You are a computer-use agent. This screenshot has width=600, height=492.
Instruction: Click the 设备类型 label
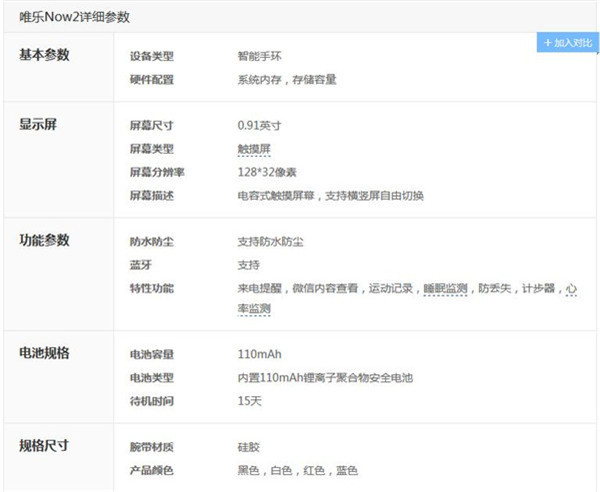(x=152, y=56)
